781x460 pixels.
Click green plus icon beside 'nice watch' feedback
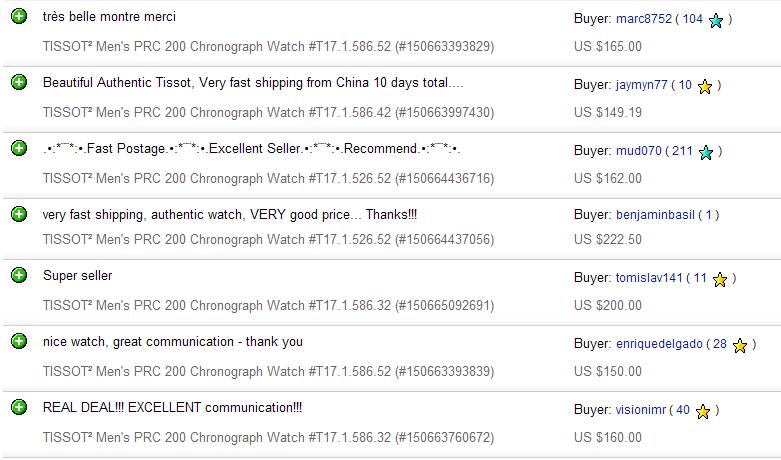click(18, 341)
